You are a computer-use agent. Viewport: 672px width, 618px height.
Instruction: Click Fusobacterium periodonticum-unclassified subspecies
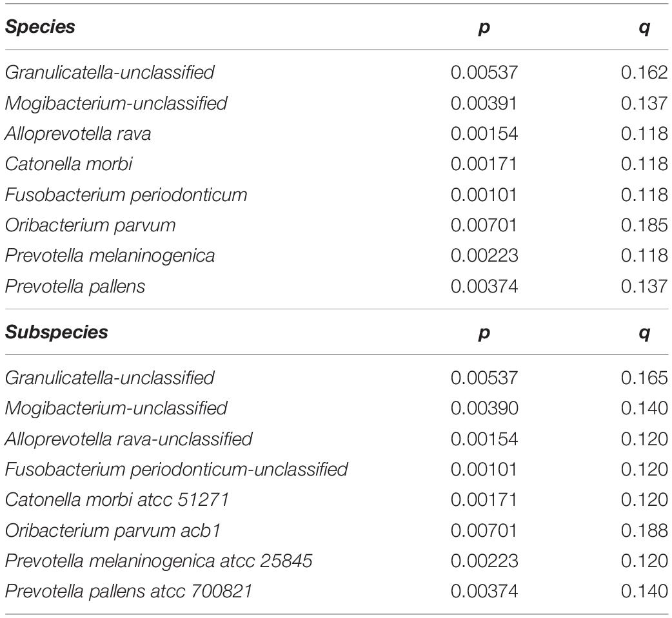[176, 469]
